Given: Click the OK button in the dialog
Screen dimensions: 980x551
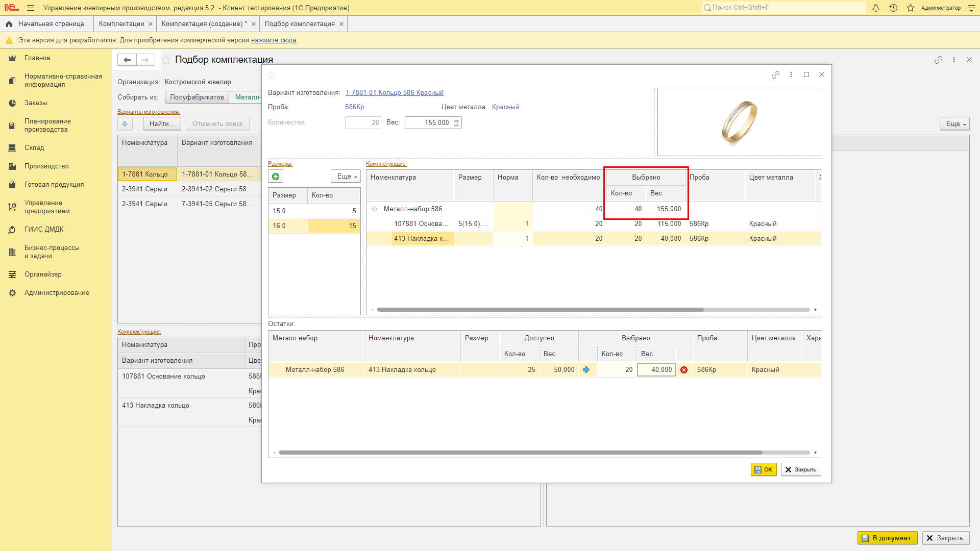Looking at the screenshot, I should click(x=764, y=470).
